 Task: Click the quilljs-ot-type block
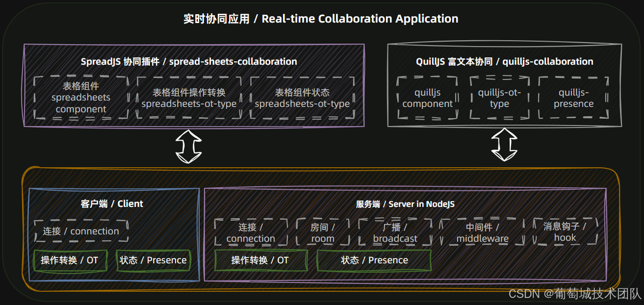pyautogui.click(x=499, y=98)
